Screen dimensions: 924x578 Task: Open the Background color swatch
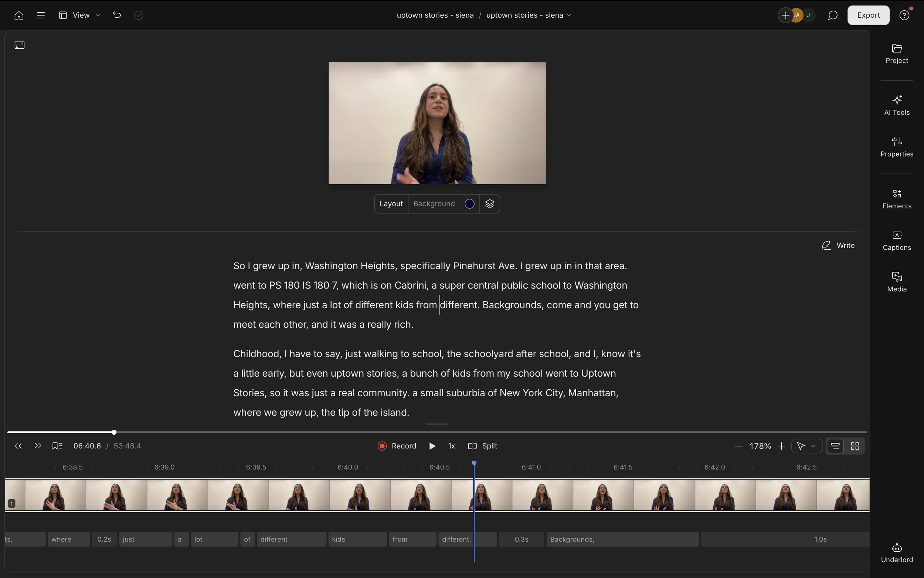469,204
